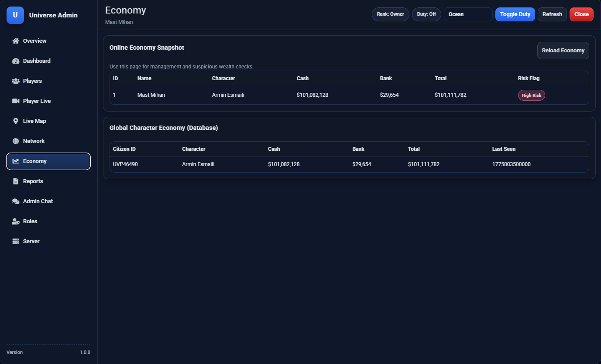Click the Name column header
This screenshot has width=601, height=364.
tap(144, 78)
